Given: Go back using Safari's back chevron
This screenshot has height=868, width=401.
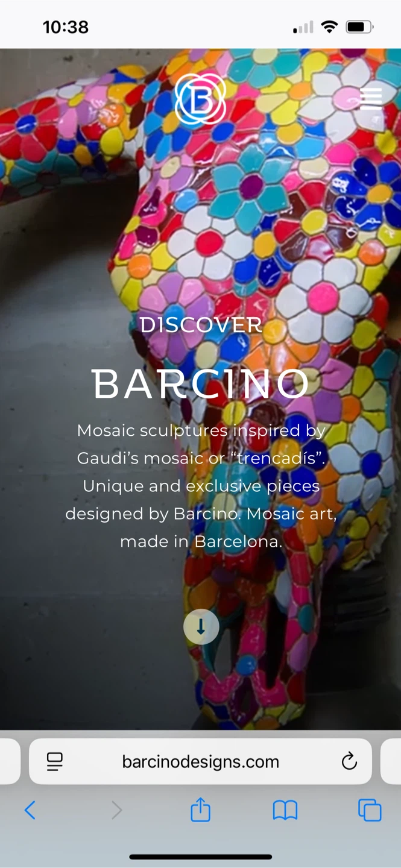Looking at the screenshot, I should click(x=30, y=810).
